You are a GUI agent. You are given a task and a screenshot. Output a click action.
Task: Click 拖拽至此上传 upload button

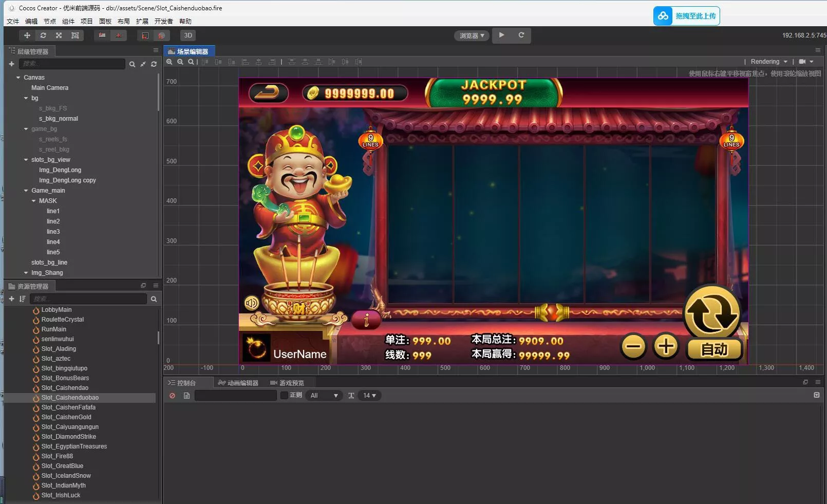pos(687,16)
